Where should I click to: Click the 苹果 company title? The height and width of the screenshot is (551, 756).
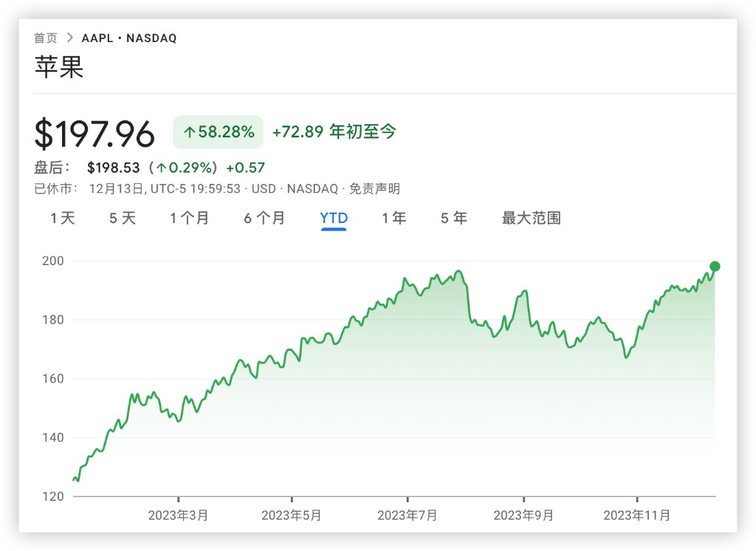coord(59,66)
